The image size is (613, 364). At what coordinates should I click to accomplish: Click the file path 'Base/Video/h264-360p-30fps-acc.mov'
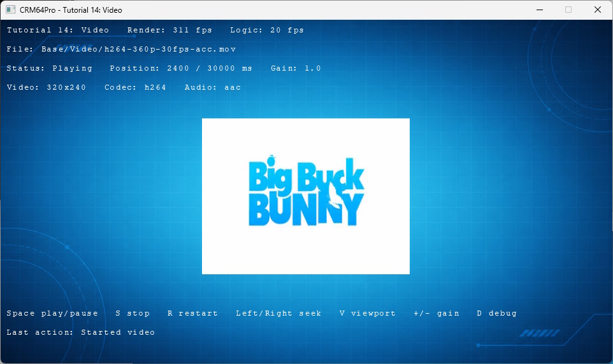(138, 49)
